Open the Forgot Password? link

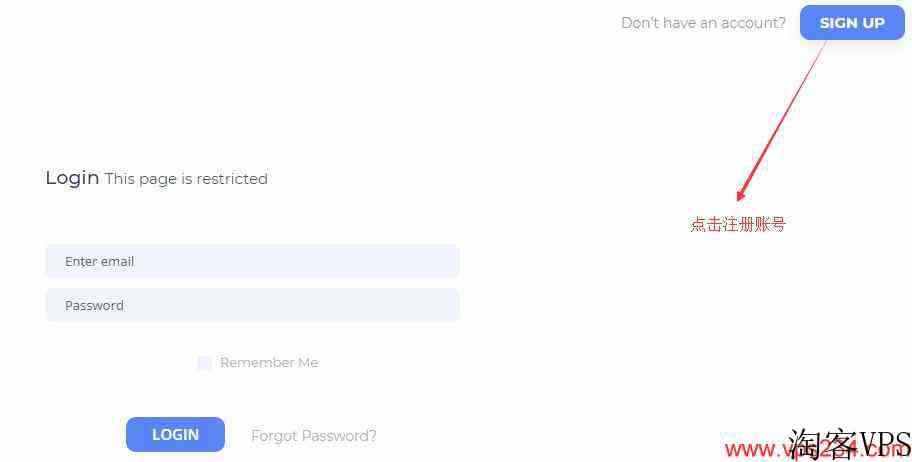pos(314,436)
